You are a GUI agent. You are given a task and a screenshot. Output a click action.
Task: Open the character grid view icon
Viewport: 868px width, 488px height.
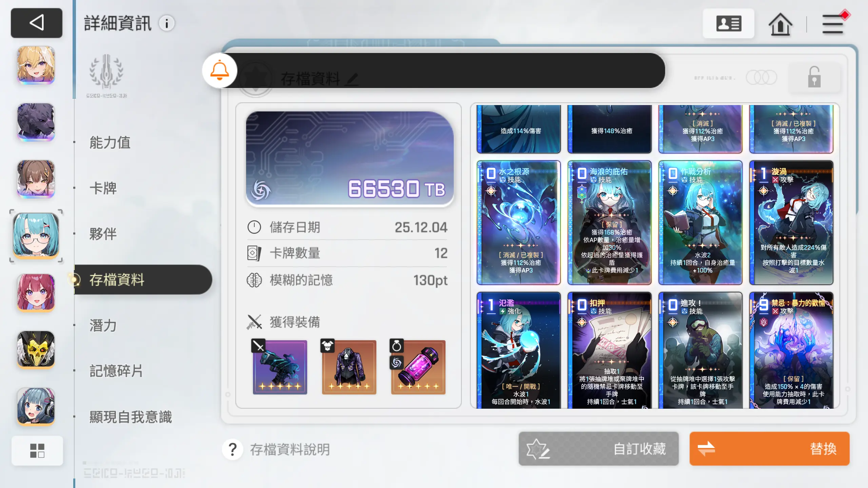click(37, 450)
